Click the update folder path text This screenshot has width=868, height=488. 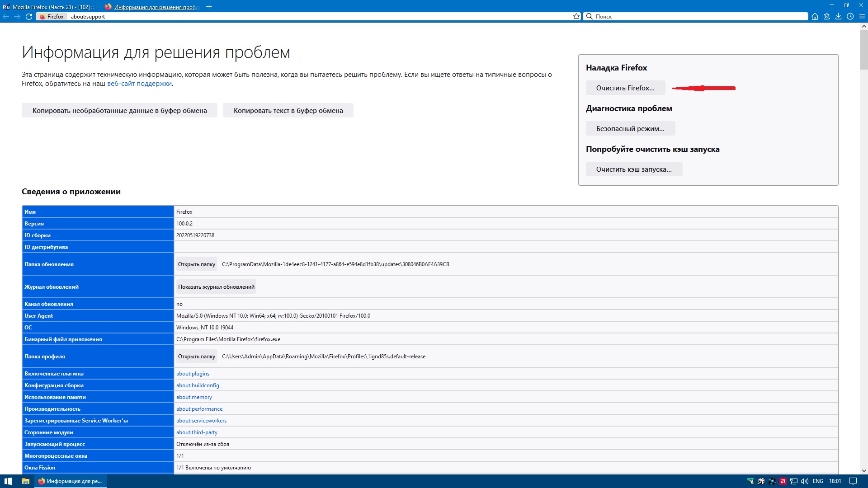pyautogui.click(x=335, y=264)
